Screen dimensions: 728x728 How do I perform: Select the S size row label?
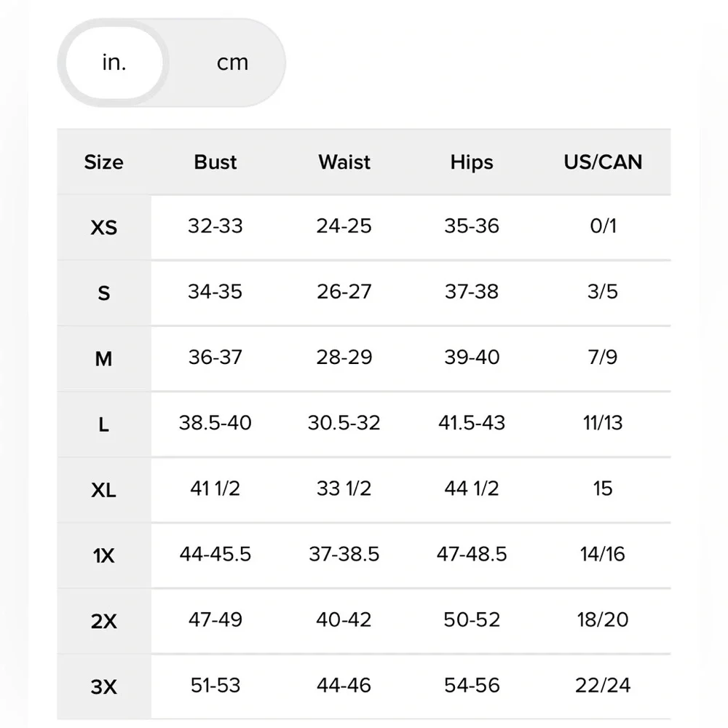coord(103,293)
